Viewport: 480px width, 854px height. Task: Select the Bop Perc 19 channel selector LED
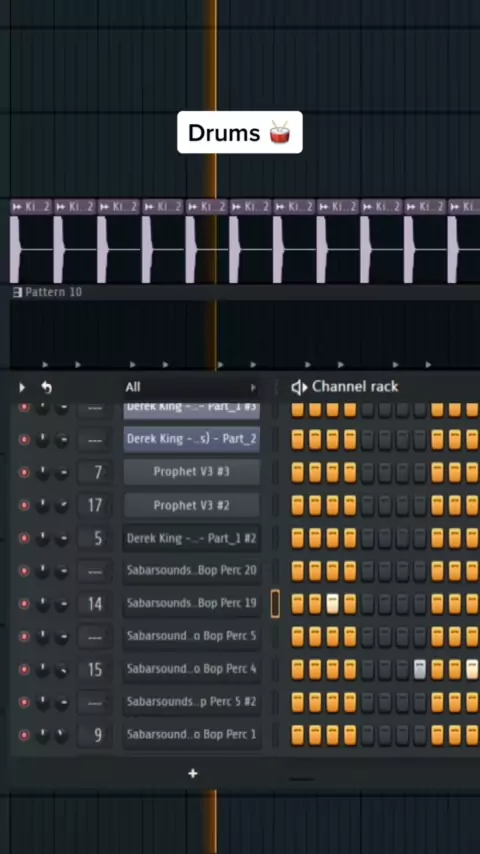click(x=275, y=603)
